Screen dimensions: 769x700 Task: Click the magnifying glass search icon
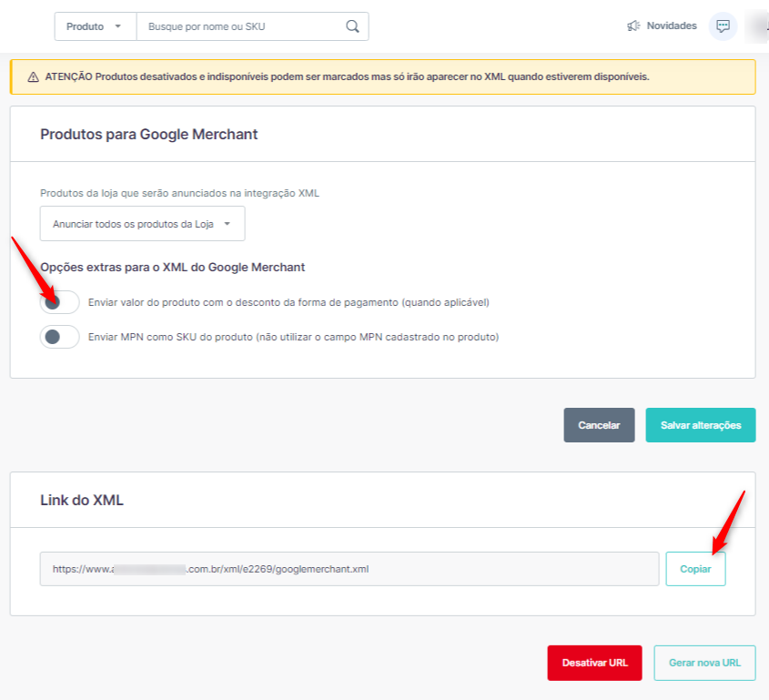click(x=352, y=26)
